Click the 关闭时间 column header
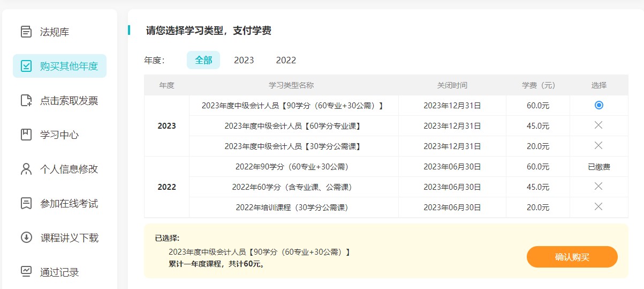 tap(452, 85)
